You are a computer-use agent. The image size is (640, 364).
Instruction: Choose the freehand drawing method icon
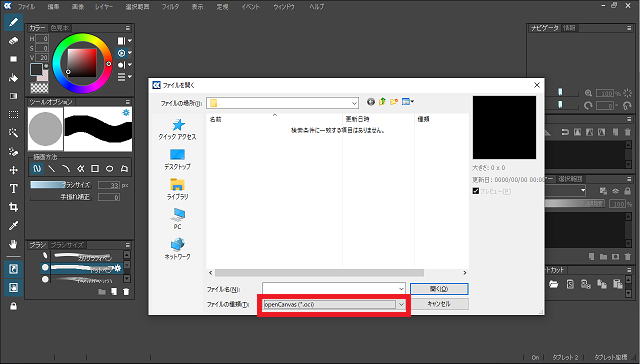(x=37, y=168)
